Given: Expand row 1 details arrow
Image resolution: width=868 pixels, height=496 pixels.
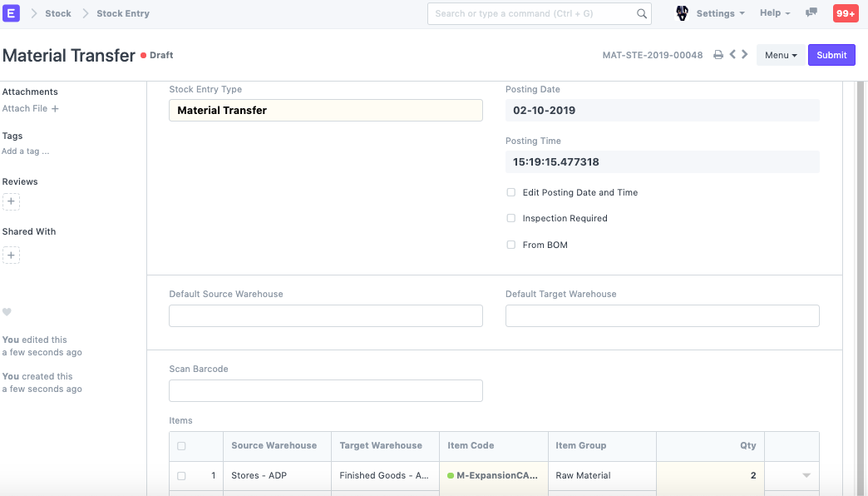Looking at the screenshot, I should (806, 476).
